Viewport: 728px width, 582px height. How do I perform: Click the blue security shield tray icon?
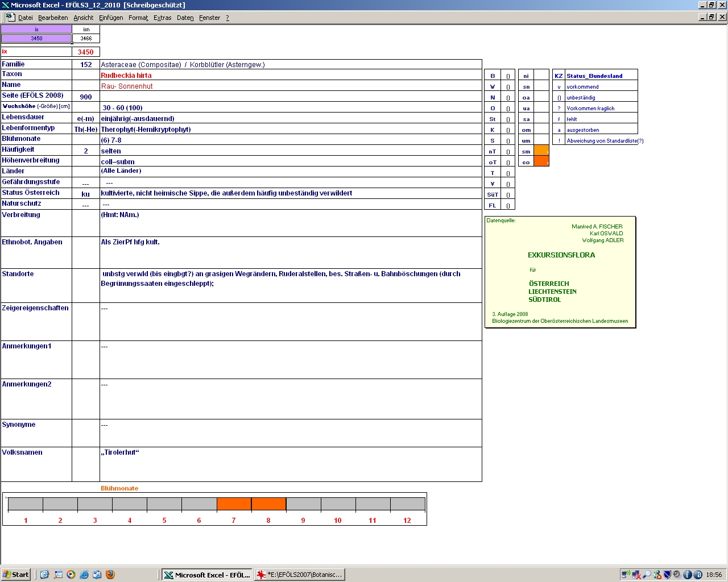667,575
